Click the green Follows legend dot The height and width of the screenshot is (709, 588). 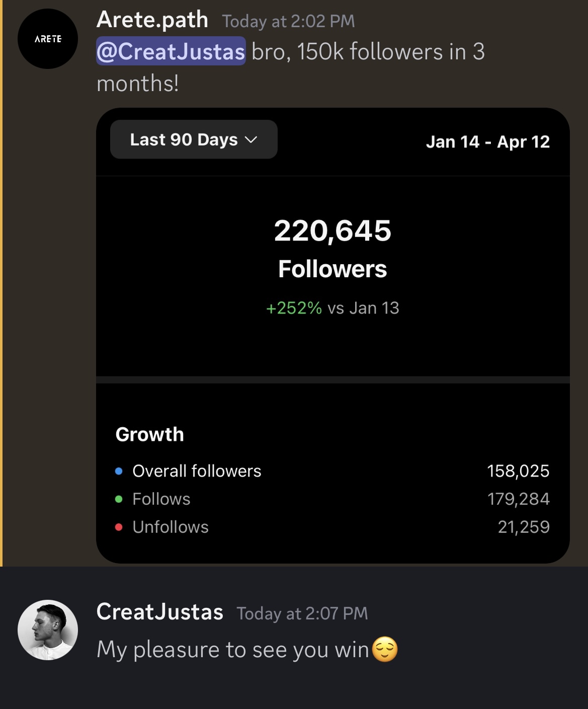coord(119,499)
